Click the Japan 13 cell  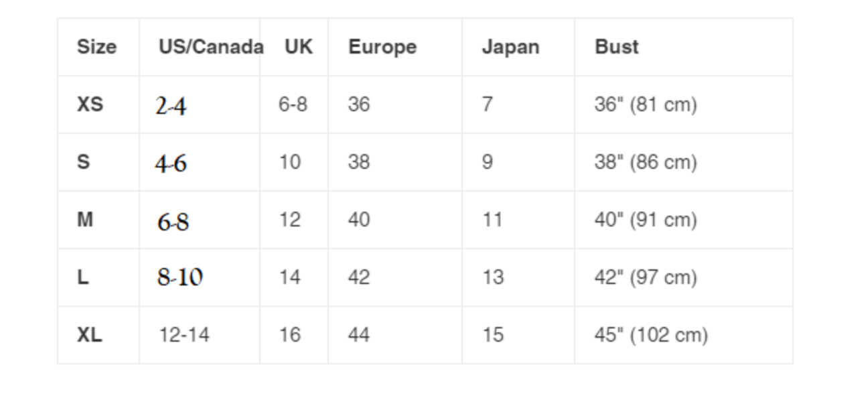[x=492, y=277]
